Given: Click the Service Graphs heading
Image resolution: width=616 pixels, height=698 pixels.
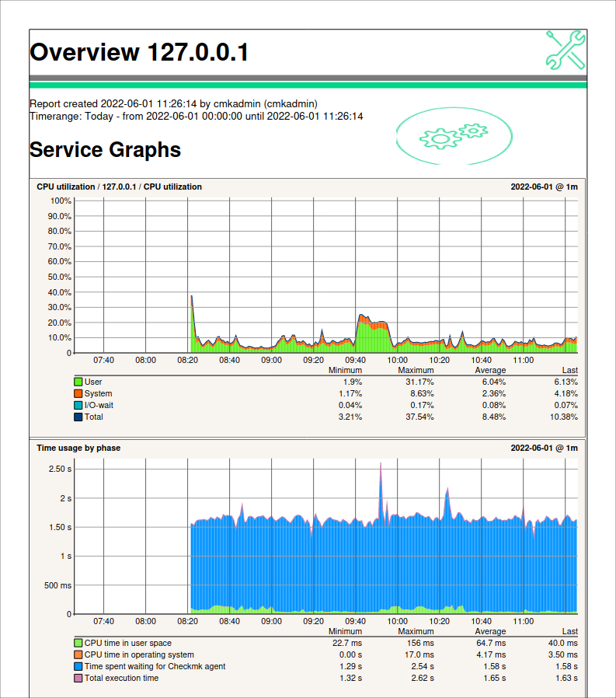Looking at the screenshot, I should tap(105, 149).
